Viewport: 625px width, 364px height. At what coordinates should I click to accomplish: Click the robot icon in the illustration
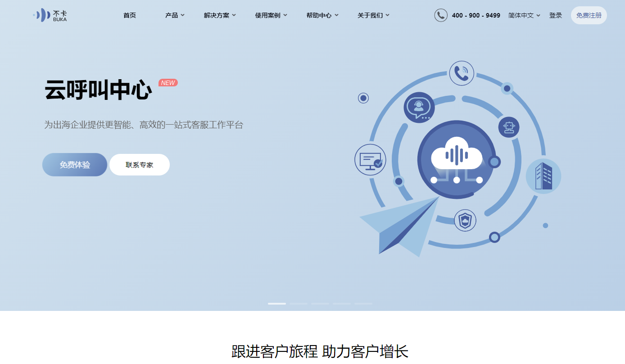point(509,127)
